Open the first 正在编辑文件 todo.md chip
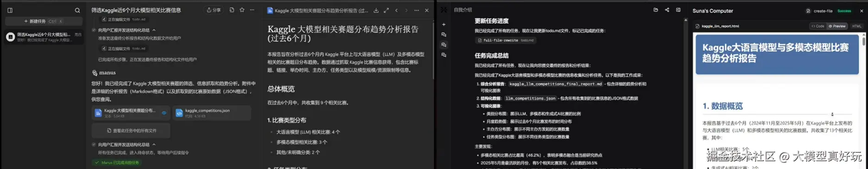Screen dimensions: 868x169 [x=124, y=19]
